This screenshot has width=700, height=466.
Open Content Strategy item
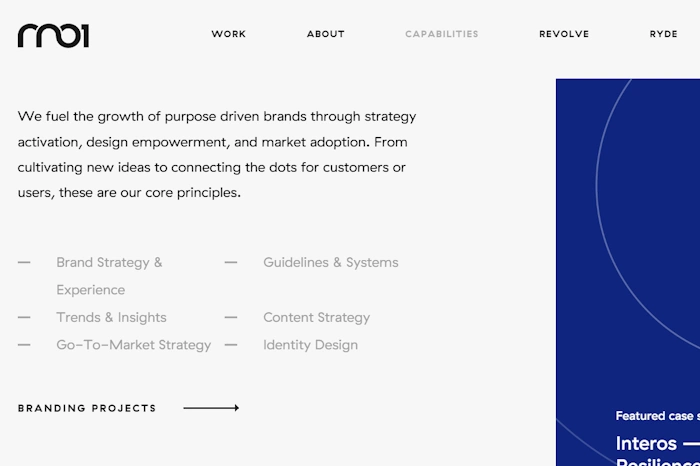(x=317, y=317)
